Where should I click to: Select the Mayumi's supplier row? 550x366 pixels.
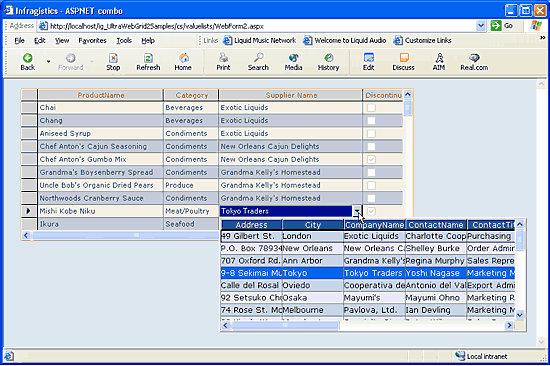coord(368,298)
